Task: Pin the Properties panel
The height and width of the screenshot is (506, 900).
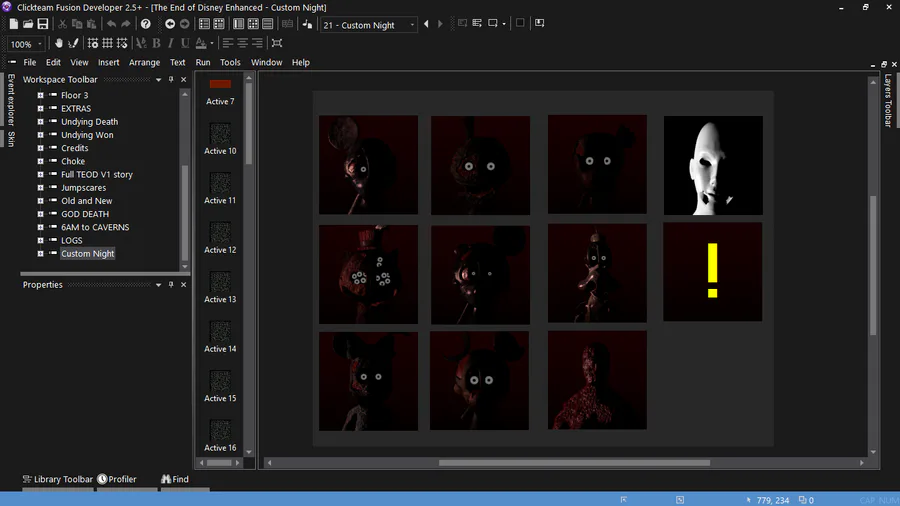Action: point(171,285)
